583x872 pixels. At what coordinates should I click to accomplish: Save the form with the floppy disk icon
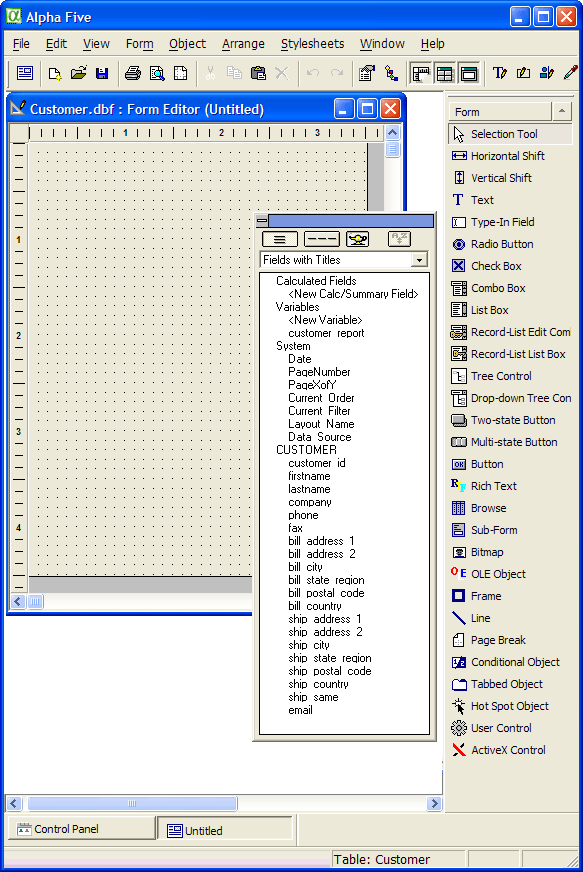coord(102,73)
